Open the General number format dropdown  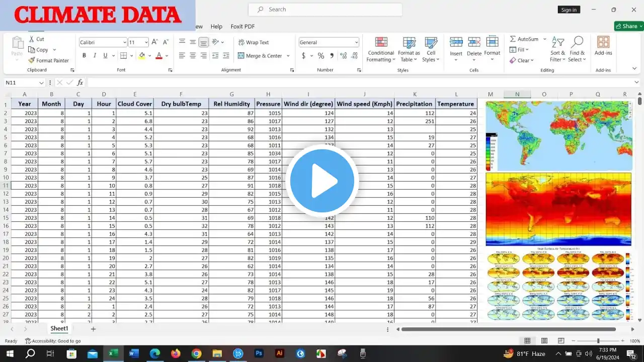356,43
